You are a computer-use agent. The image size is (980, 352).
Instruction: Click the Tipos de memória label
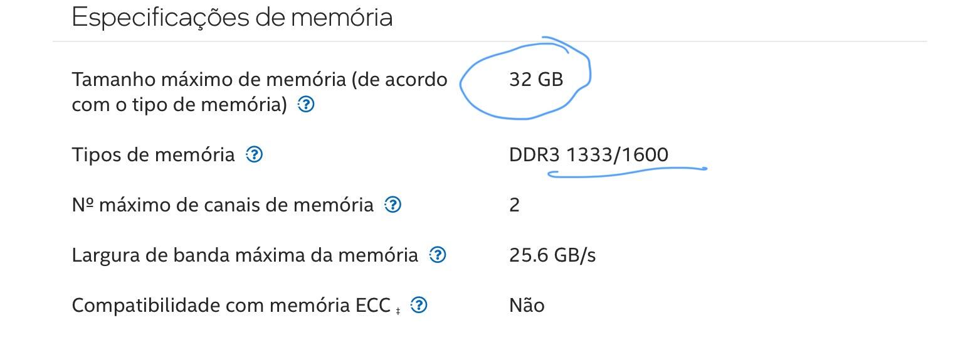pos(153,154)
